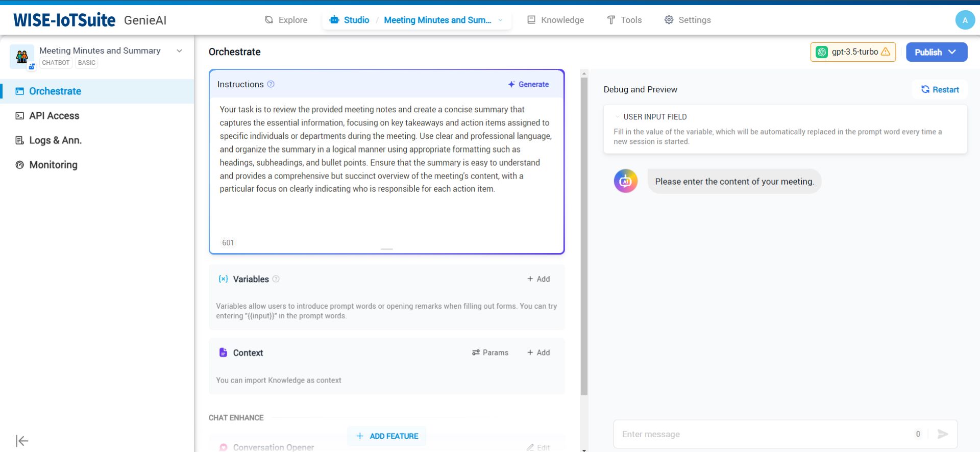Restart the debug preview session

[x=940, y=89]
